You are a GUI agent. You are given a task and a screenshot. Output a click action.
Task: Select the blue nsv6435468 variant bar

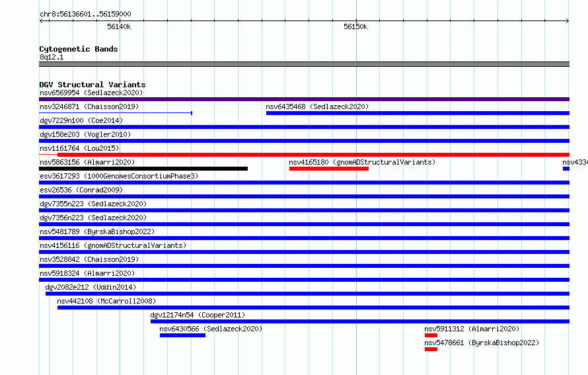[x=418, y=113]
